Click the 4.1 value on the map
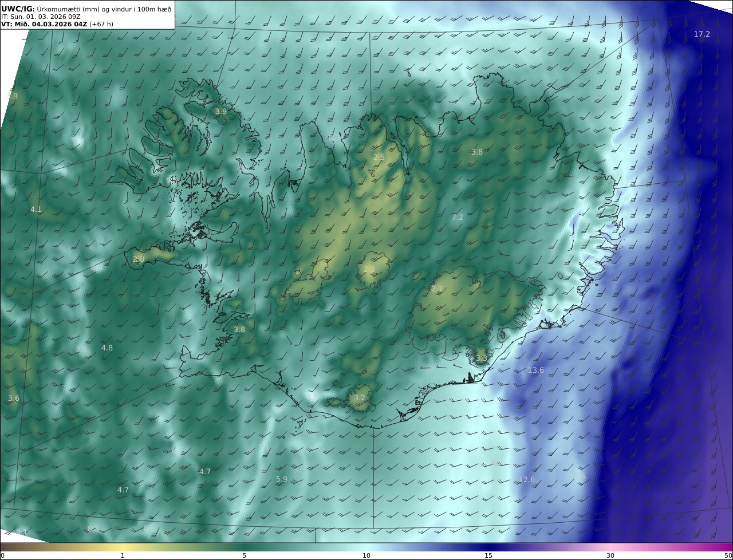This screenshot has height=560, width=733. click(x=36, y=210)
